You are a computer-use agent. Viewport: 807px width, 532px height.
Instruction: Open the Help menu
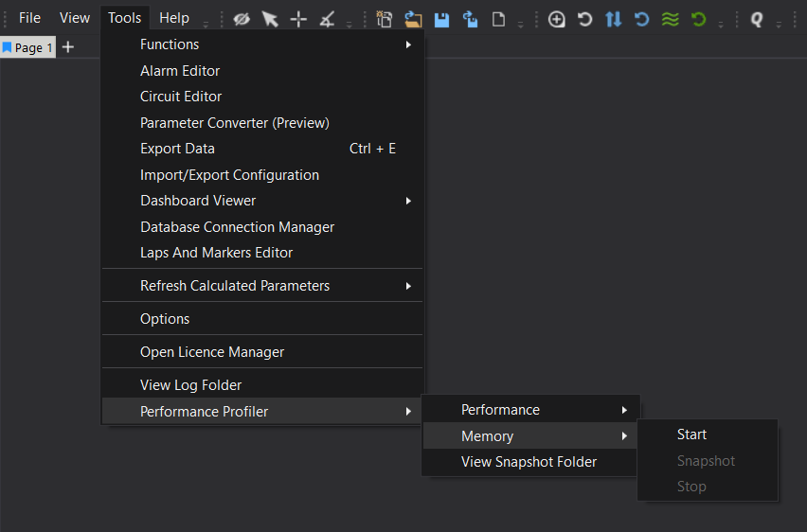click(174, 18)
